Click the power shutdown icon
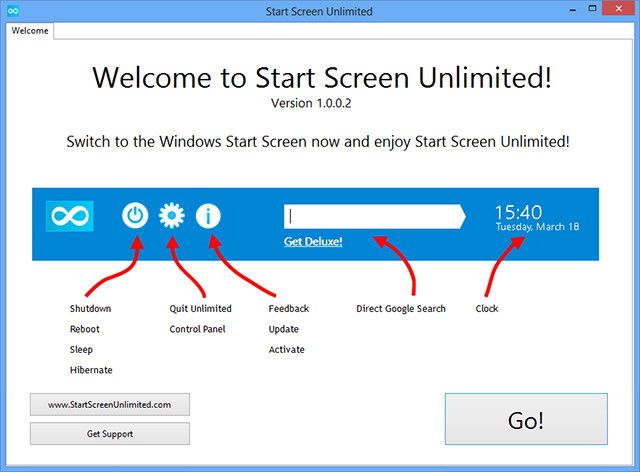Screen dimensions: 640x472 pos(135,216)
